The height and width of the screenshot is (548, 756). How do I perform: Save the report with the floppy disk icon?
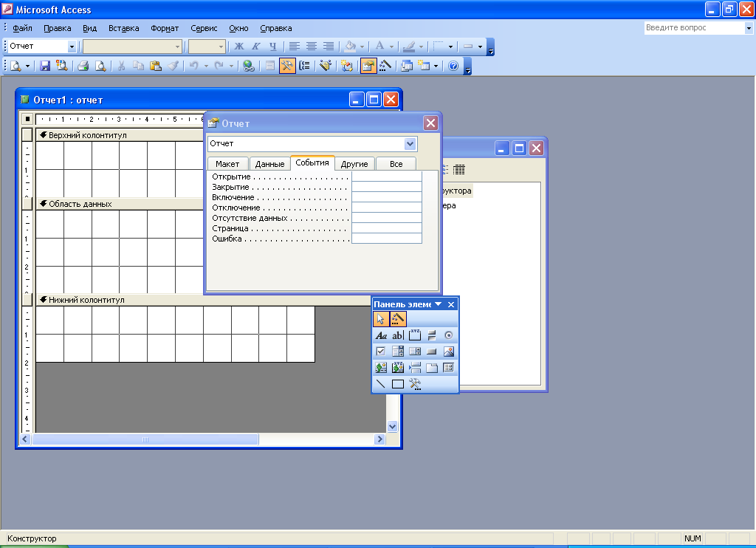[45, 66]
